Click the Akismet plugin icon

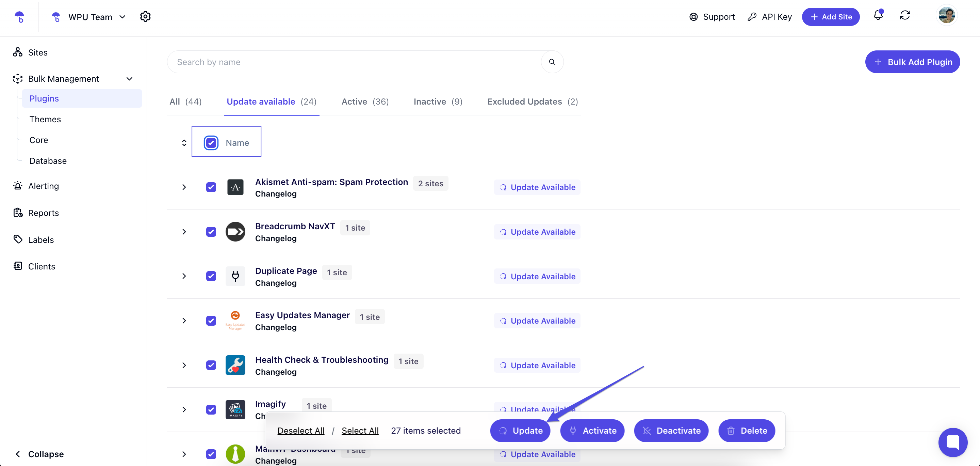[x=235, y=187]
